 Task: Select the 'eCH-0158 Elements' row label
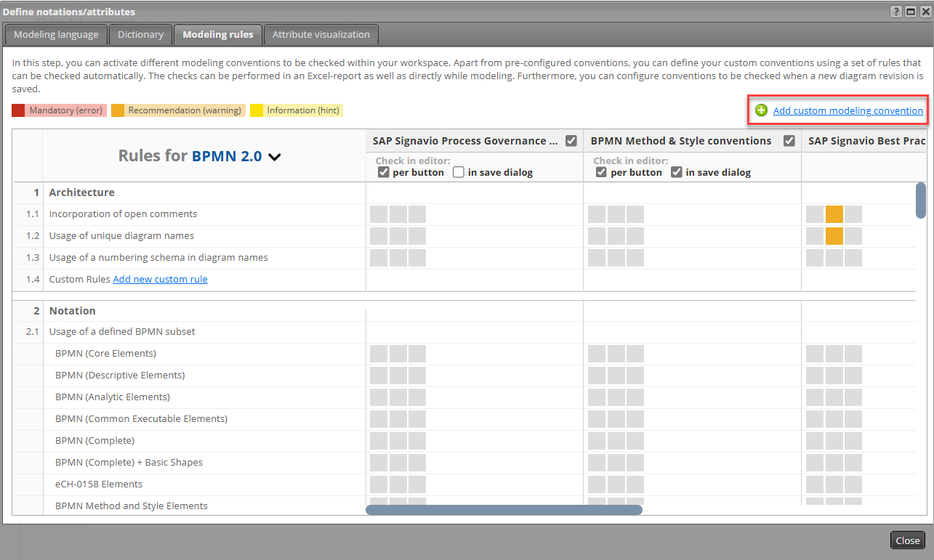click(99, 484)
